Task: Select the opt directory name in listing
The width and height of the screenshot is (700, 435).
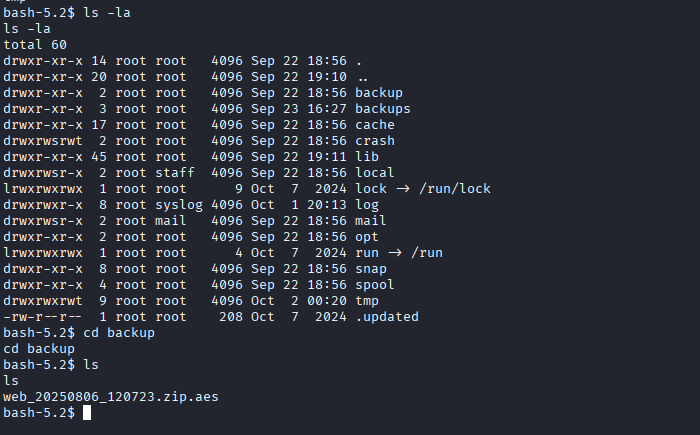Action: coord(367,236)
